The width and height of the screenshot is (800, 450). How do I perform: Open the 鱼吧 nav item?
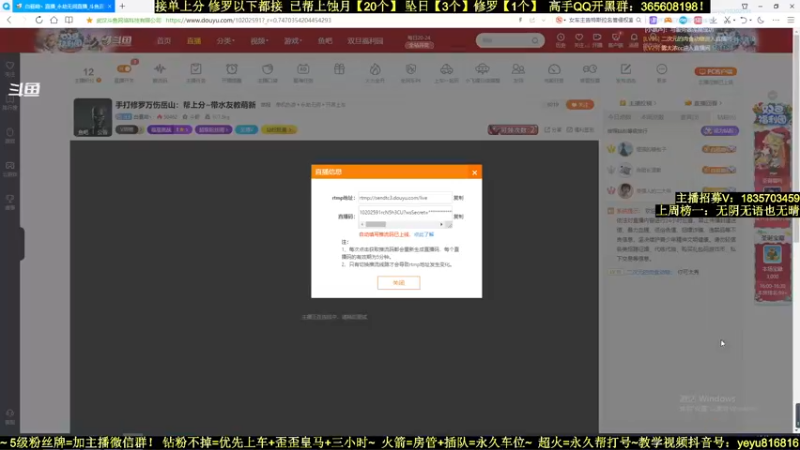pos(325,41)
